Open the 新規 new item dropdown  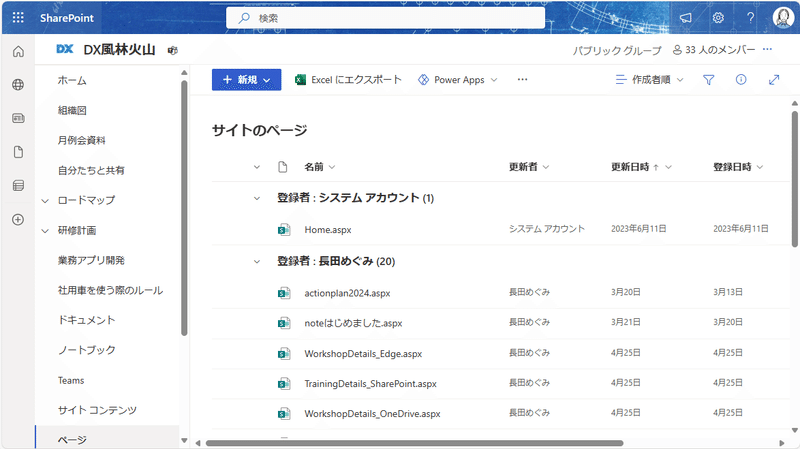[246, 80]
